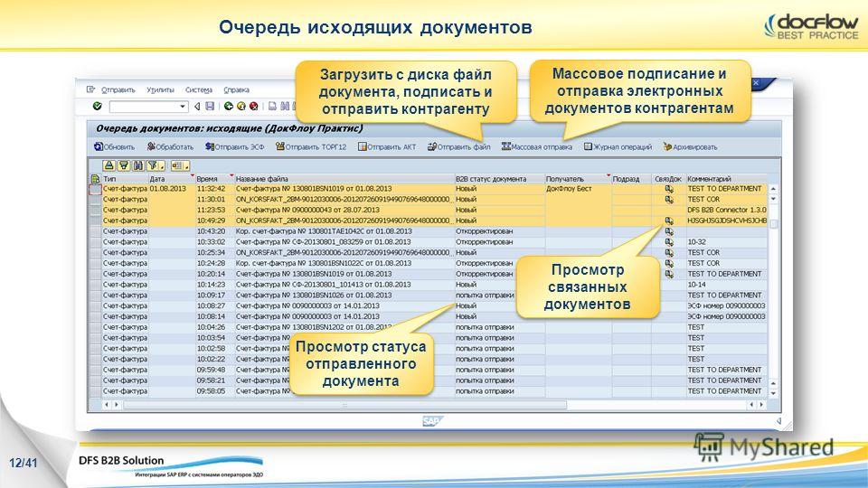Open linked documents for row 10:25:34

pos(669,253)
